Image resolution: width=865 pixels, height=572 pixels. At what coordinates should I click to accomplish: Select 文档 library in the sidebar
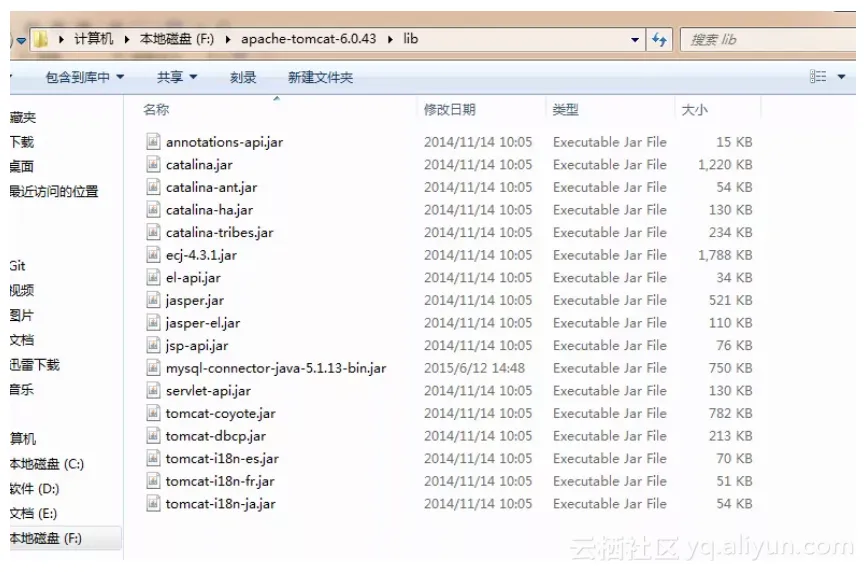22,340
